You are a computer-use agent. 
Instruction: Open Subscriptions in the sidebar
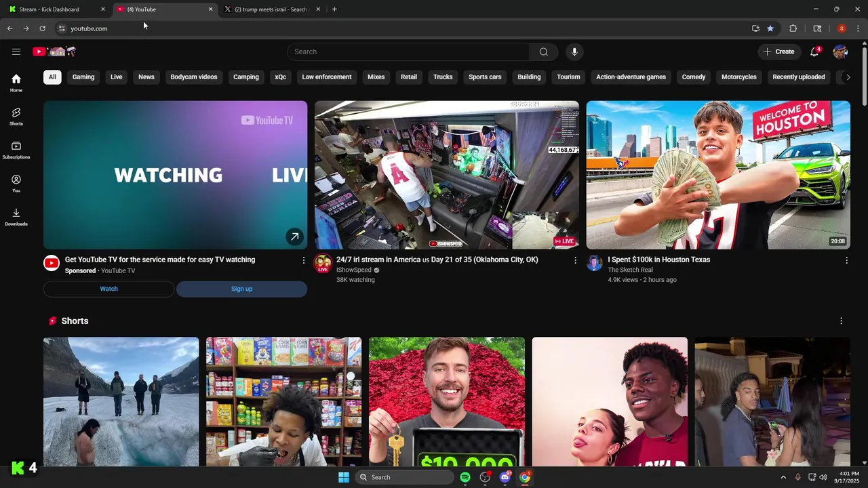(16, 150)
